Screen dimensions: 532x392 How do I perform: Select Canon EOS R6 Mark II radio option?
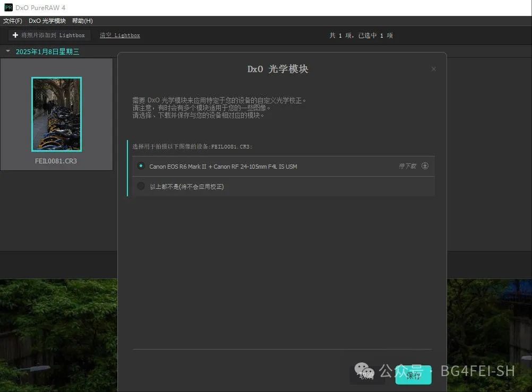pyautogui.click(x=141, y=166)
